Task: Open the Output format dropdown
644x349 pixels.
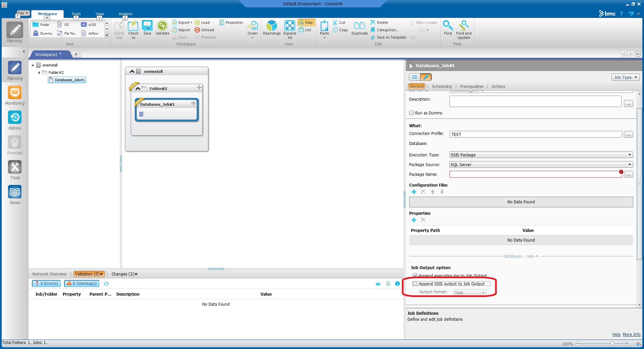Action: [x=470, y=293]
